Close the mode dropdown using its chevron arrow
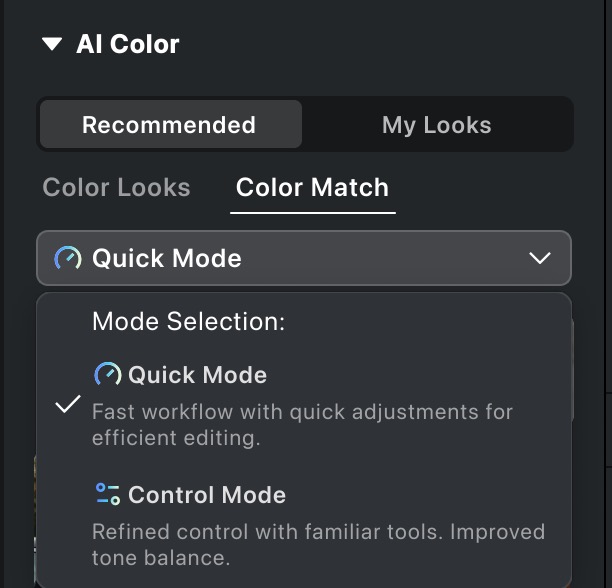Viewport: 612px width, 588px height. [x=540, y=259]
